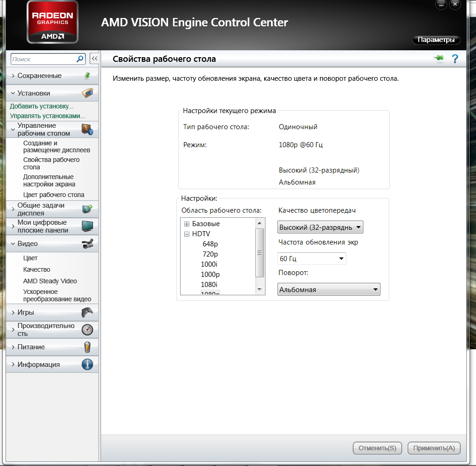The image size is (476, 466).
Task: Click the resolution list scrollbar thumb
Action: [259, 253]
